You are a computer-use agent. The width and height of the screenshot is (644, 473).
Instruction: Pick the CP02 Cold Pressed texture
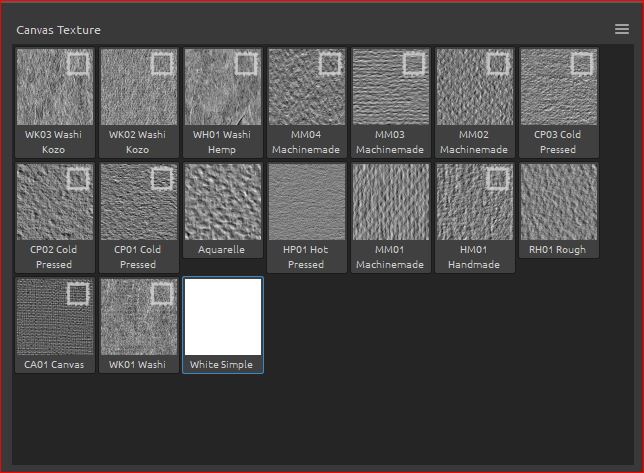55,210
